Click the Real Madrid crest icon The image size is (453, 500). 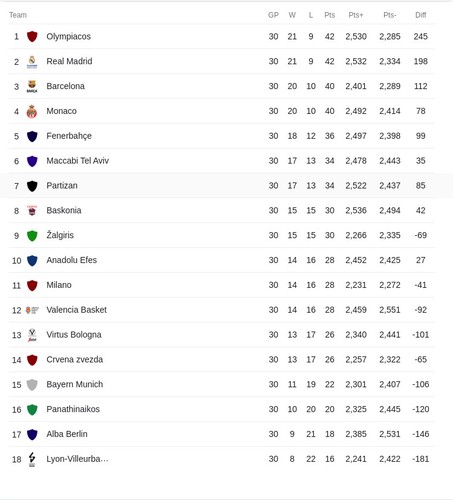point(32,61)
